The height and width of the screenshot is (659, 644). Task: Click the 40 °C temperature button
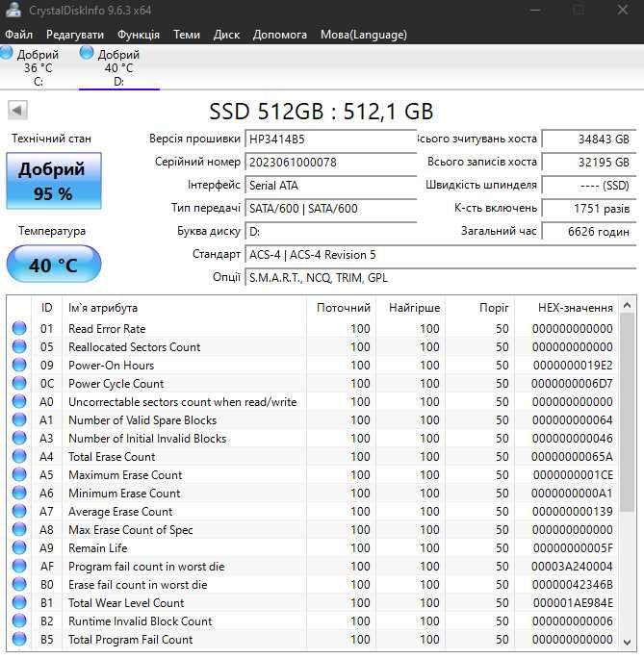(53, 264)
